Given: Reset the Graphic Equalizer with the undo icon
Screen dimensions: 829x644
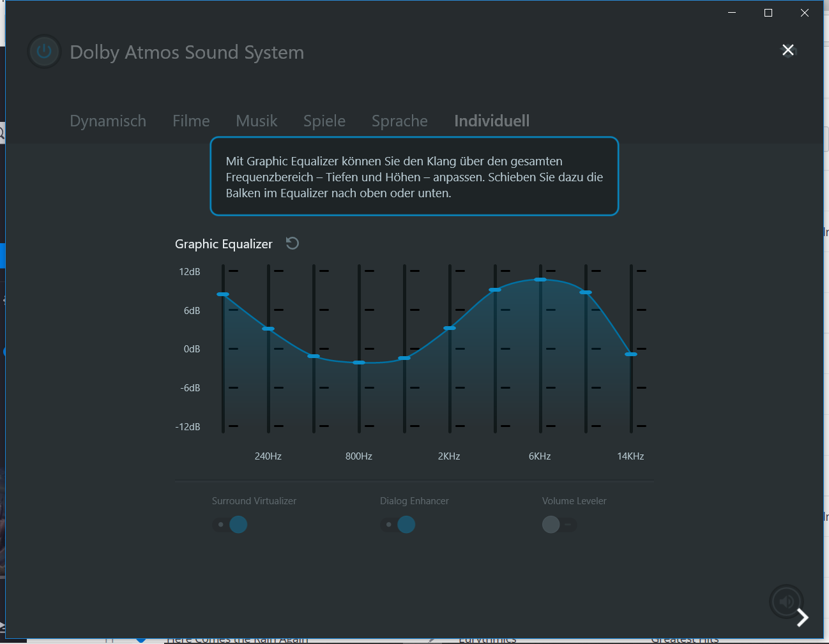Looking at the screenshot, I should pyautogui.click(x=293, y=243).
